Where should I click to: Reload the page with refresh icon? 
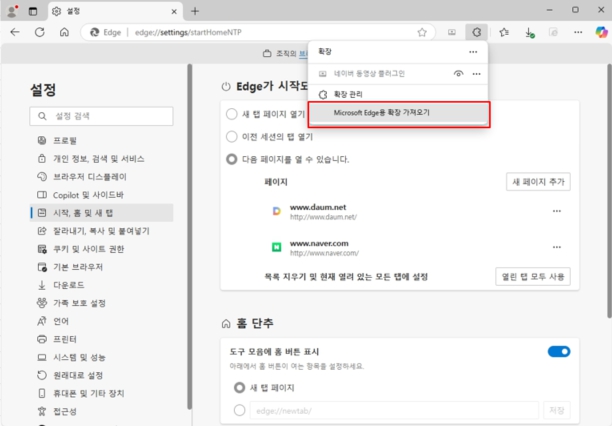(39, 32)
